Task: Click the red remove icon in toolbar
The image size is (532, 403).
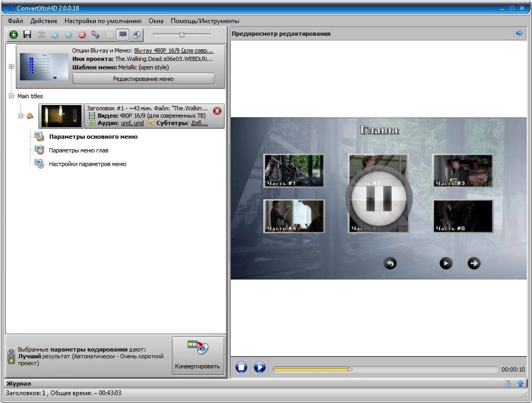Action: pyautogui.click(x=82, y=34)
